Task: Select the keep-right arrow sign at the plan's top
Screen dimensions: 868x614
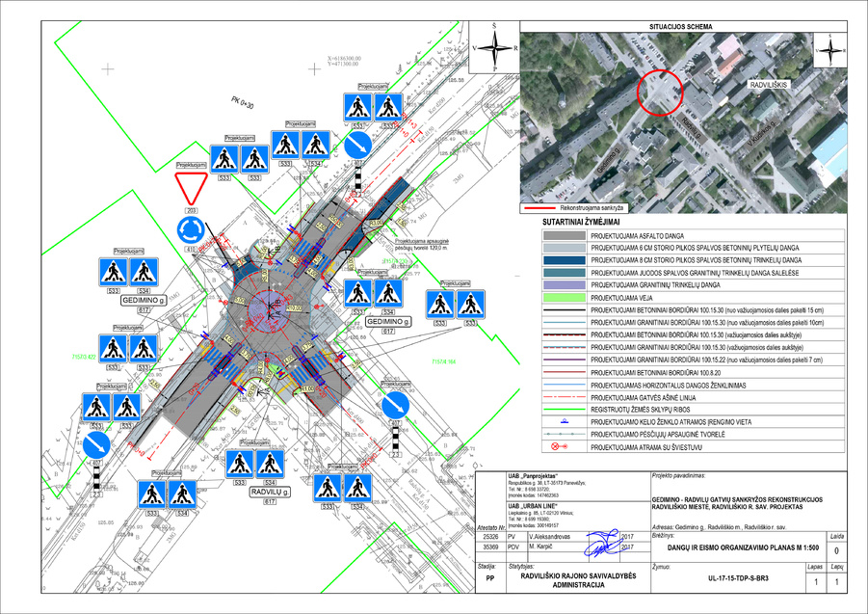Action: click(x=358, y=146)
